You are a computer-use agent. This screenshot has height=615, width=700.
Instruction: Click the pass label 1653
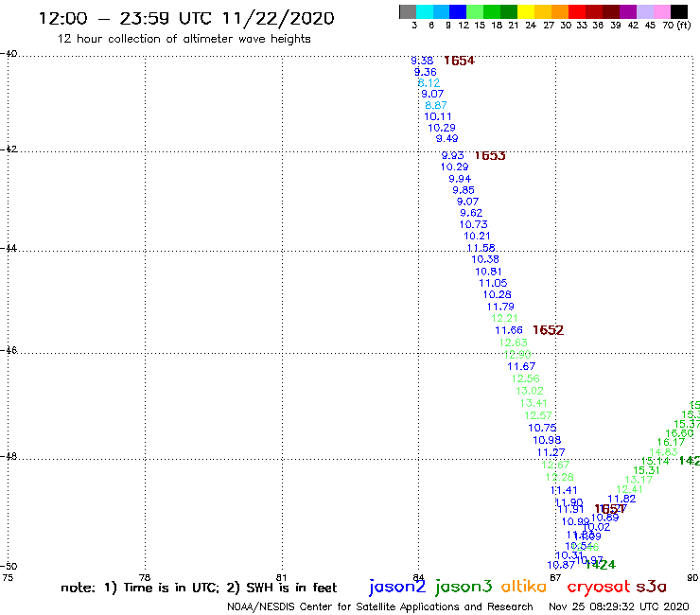point(490,156)
